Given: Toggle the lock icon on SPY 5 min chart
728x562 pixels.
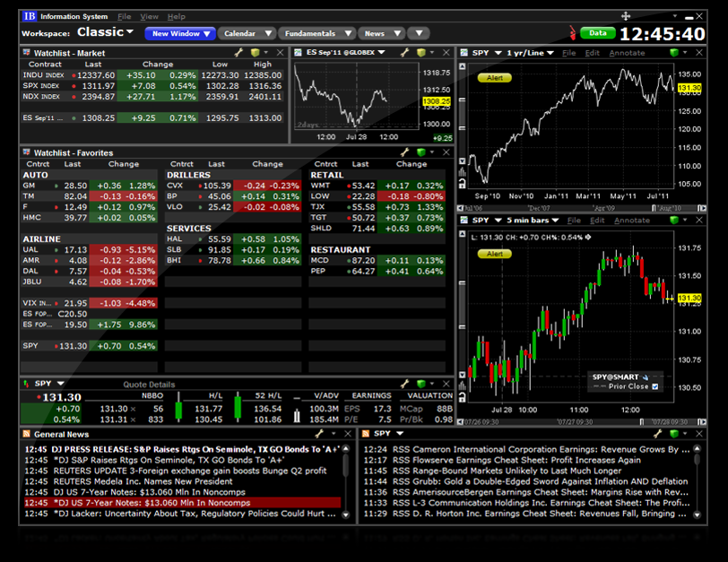Looking at the screenshot, I should tap(462, 397).
